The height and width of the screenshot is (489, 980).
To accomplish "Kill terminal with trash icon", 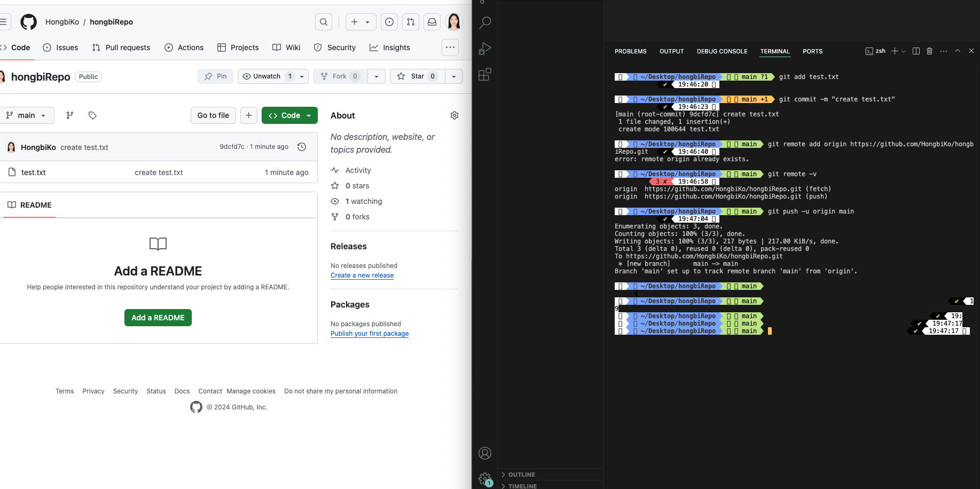I will [929, 51].
